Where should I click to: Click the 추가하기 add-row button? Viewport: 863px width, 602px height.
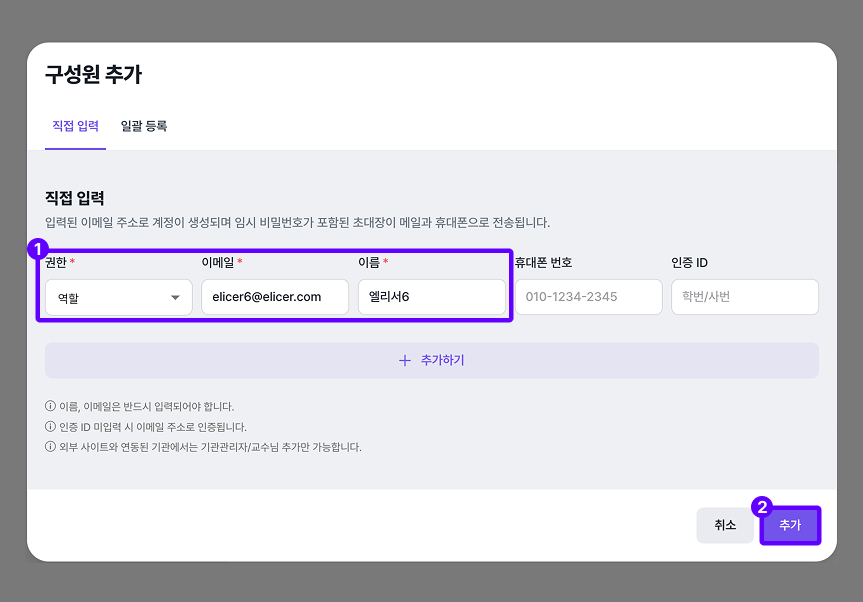pos(431,360)
